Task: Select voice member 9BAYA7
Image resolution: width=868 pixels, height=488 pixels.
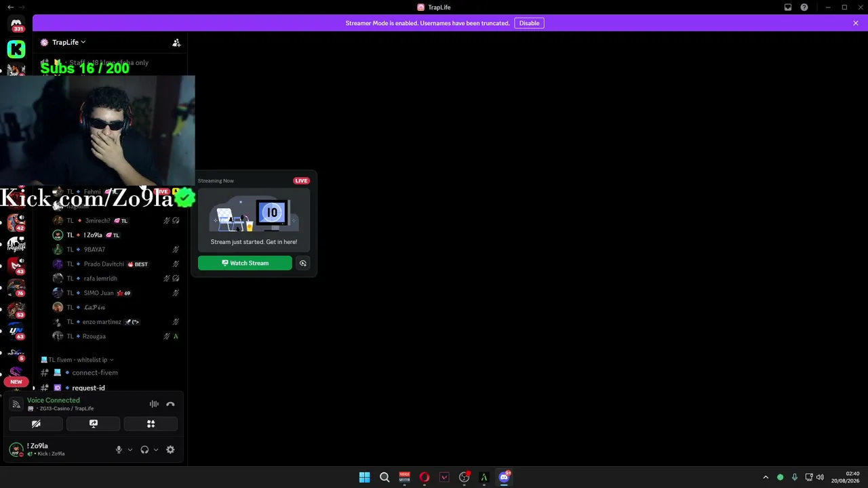Action: coord(115,249)
